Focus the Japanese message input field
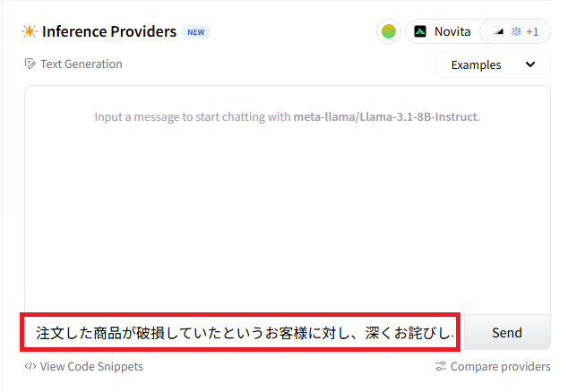 pos(242,332)
